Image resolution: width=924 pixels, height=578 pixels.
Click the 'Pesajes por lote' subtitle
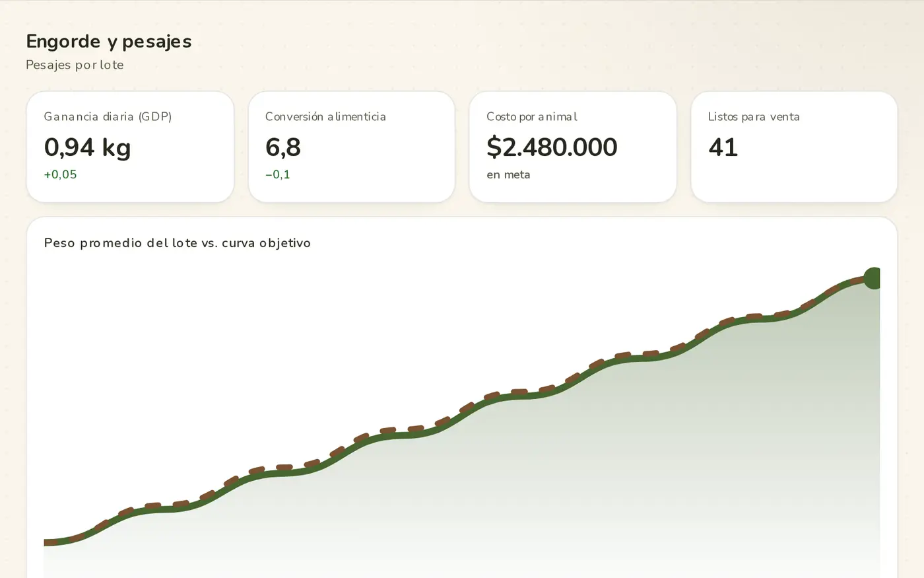[x=75, y=65]
